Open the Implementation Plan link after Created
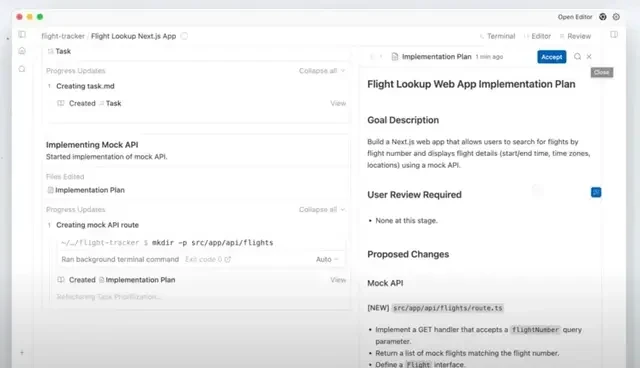The height and width of the screenshot is (368, 640). pos(137,280)
